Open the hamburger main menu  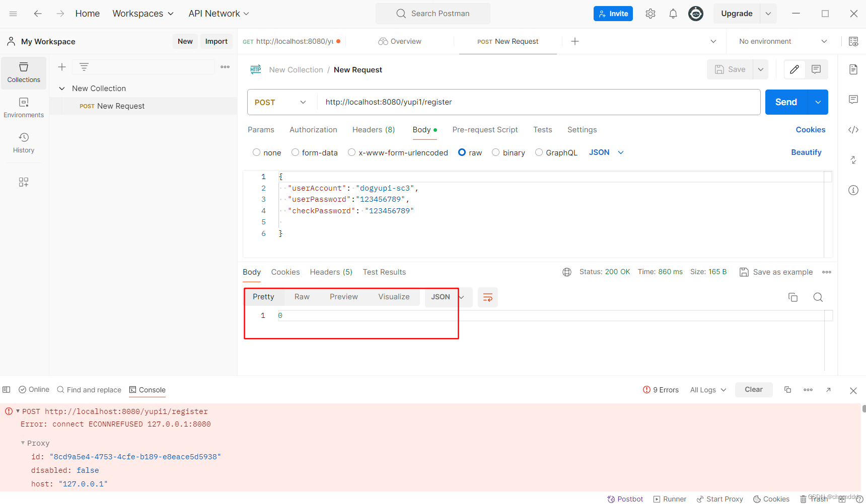[13, 14]
